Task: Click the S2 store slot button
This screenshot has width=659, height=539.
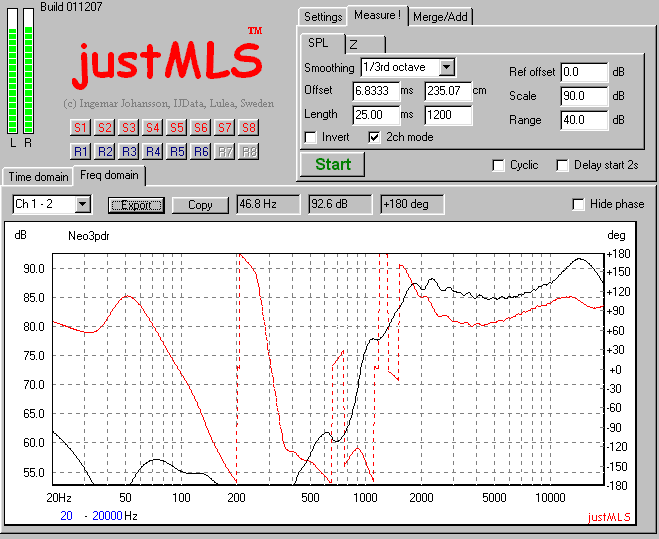Action: [x=104, y=127]
